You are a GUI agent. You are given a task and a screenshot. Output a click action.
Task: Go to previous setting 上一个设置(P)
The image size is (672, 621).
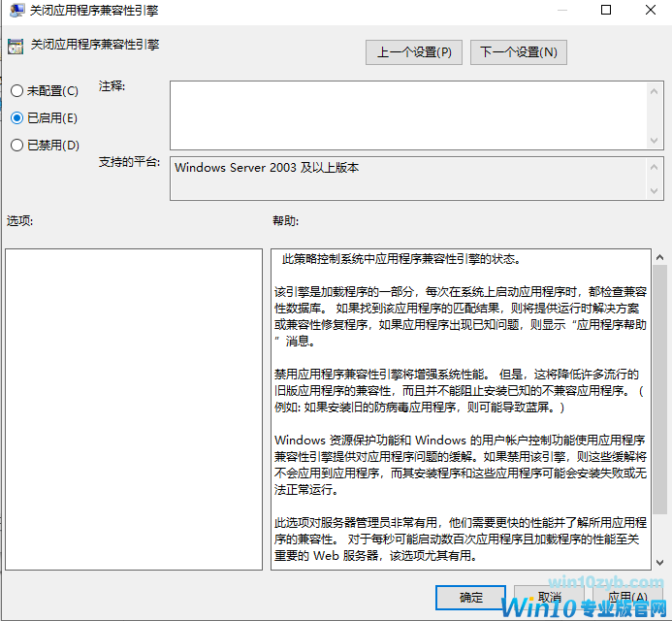click(x=413, y=52)
